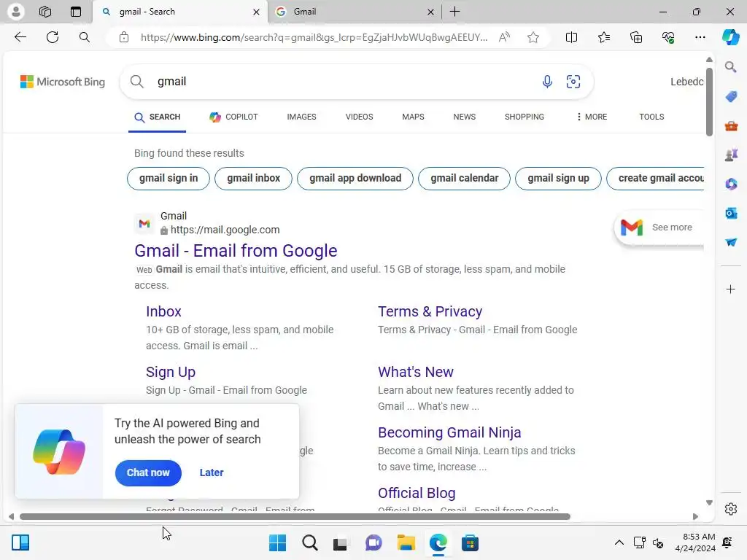This screenshot has height=560, width=747.
Task: Search using an image icon
Action: [573, 82]
